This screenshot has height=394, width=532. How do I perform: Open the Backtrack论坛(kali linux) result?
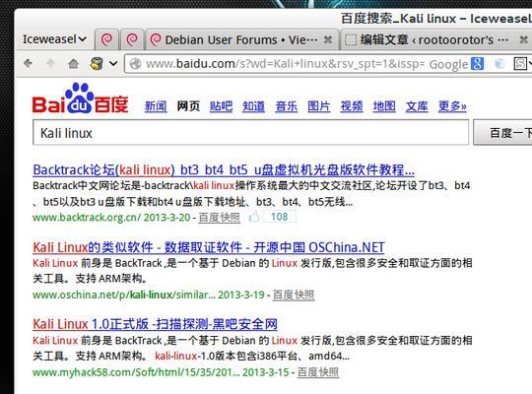224,169
